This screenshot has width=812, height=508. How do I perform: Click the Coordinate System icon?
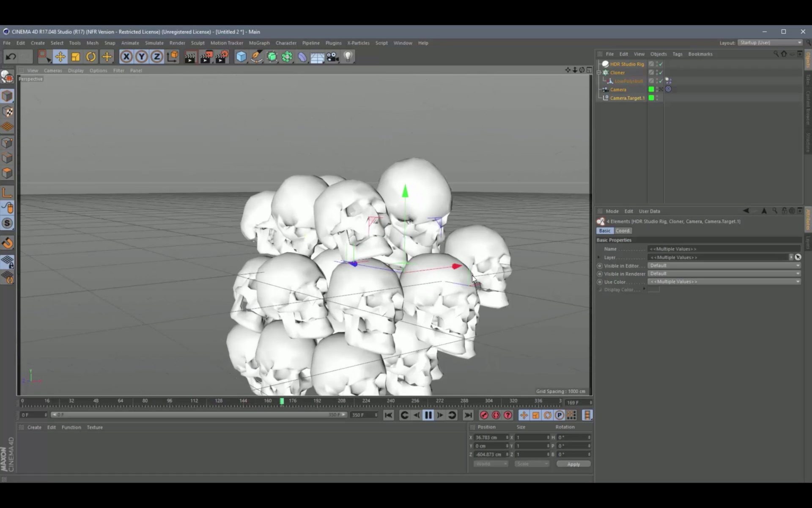173,57
